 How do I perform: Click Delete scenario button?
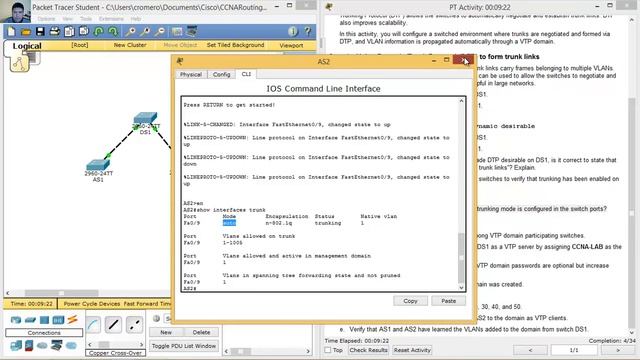[x=201, y=332]
